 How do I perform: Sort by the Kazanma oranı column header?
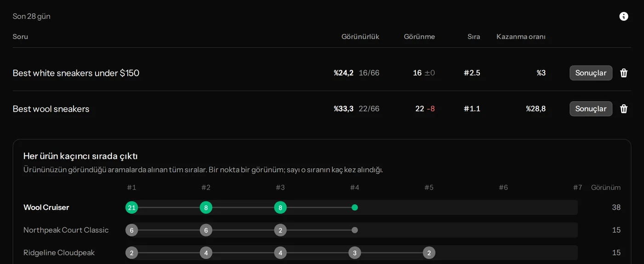[x=521, y=37]
